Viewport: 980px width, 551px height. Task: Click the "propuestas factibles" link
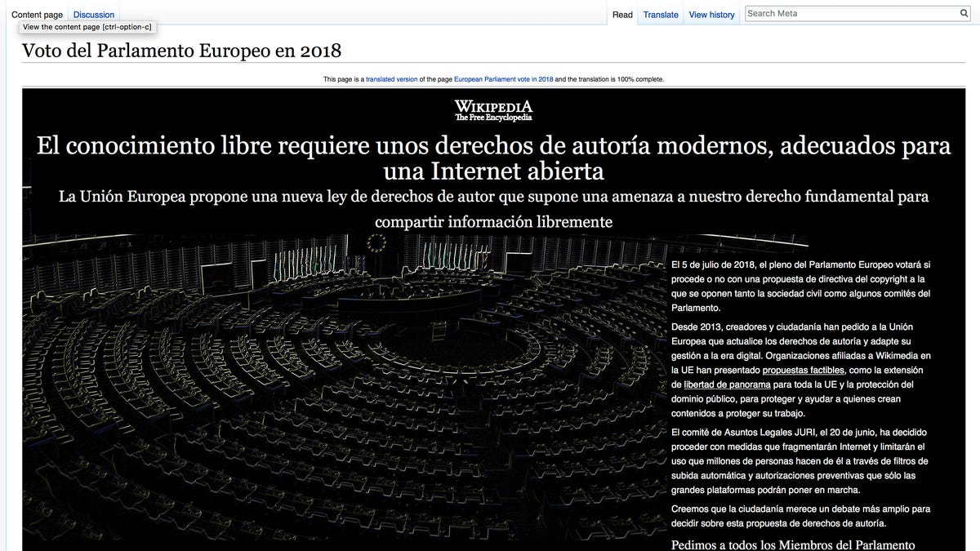804,370
